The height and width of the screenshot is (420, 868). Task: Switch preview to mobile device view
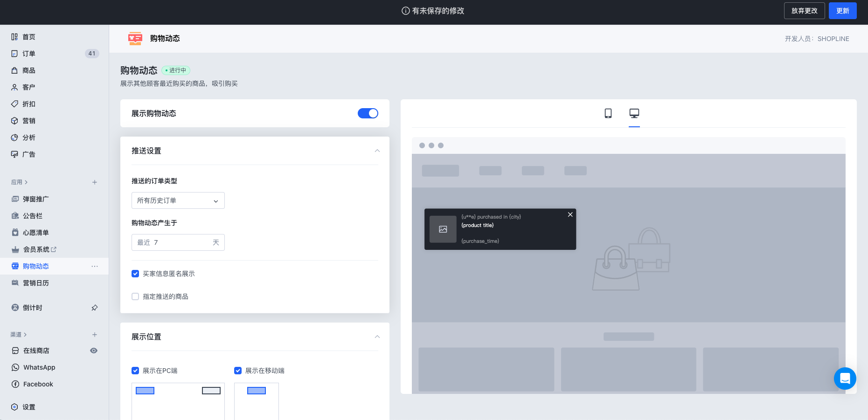click(608, 113)
